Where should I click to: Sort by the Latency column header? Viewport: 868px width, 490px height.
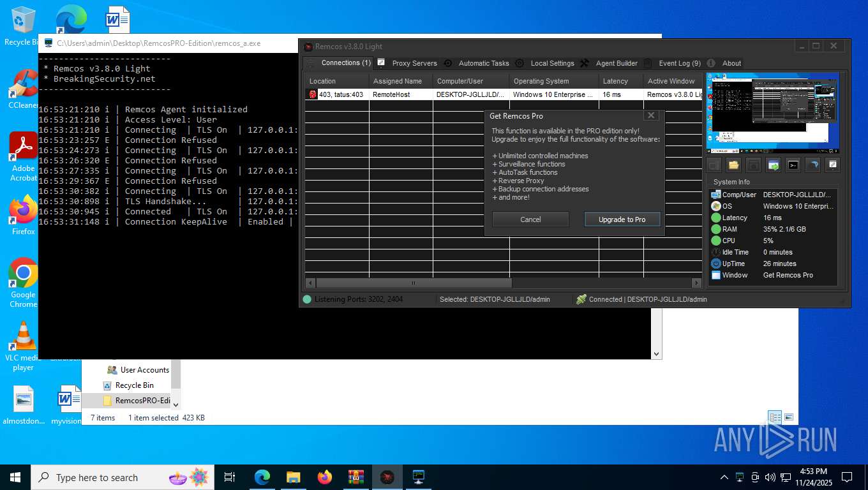621,81
